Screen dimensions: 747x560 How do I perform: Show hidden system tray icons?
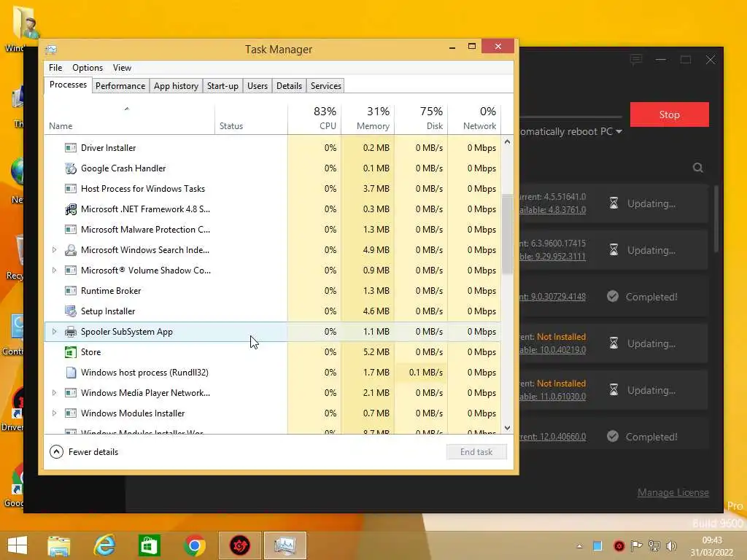(x=579, y=546)
